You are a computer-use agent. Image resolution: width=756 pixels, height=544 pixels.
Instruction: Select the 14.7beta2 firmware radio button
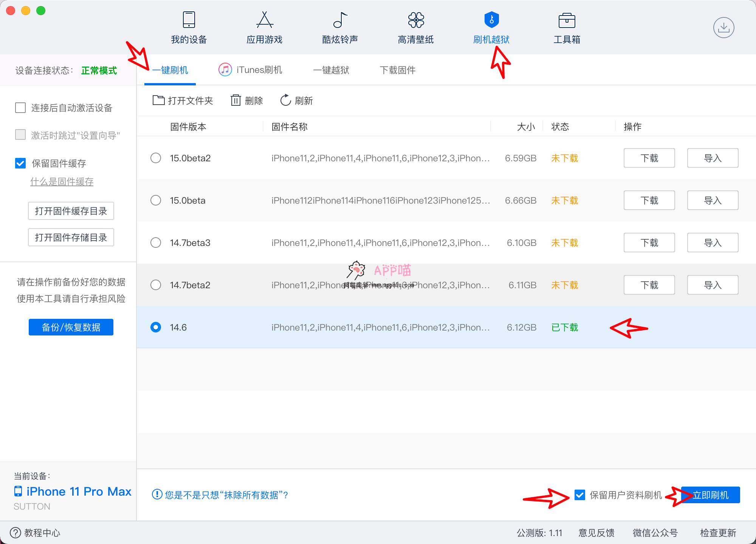(x=156, y=285)
